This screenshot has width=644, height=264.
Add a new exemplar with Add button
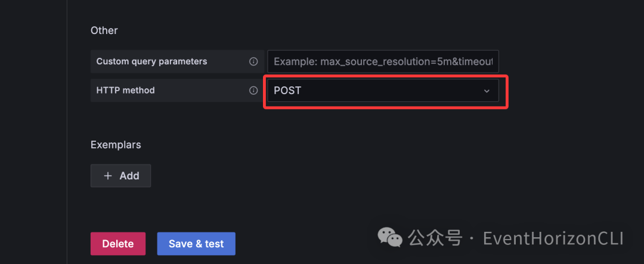[120, 176]
